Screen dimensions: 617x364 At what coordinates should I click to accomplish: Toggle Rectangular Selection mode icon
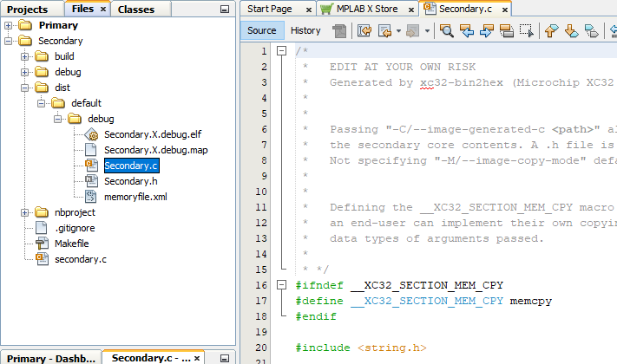525,31
